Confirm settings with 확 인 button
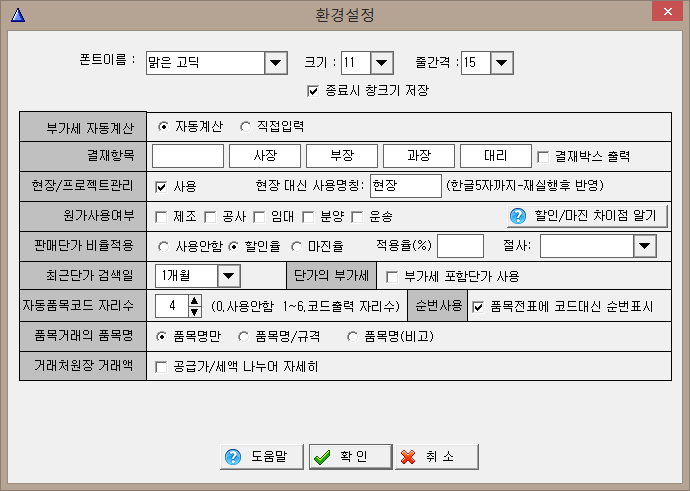690x491 pixels. pos(351,457)
